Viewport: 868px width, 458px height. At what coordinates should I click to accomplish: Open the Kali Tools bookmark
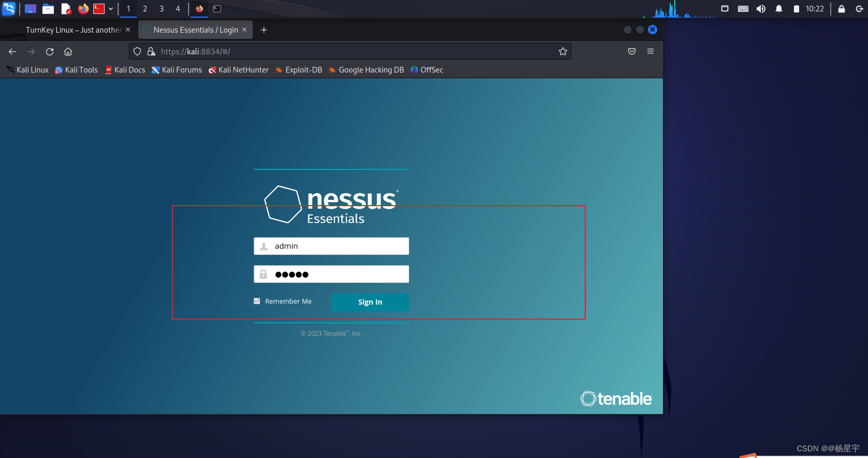(77, 70)
